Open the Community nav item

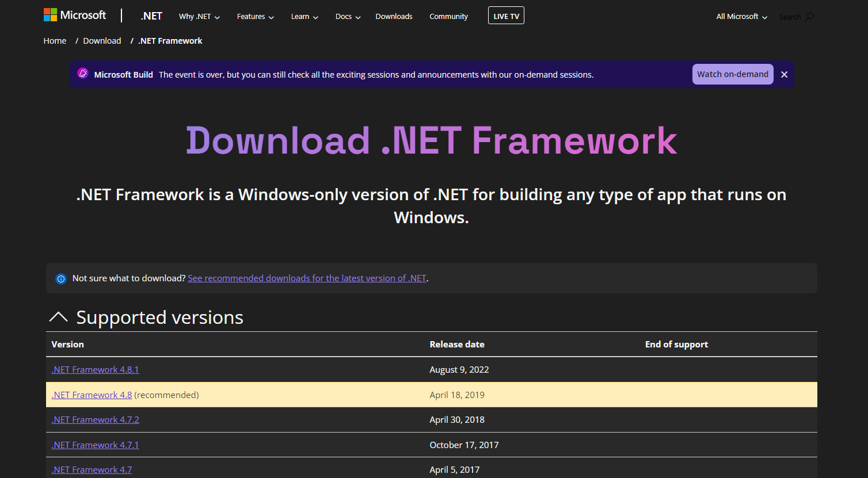(448, 17)
